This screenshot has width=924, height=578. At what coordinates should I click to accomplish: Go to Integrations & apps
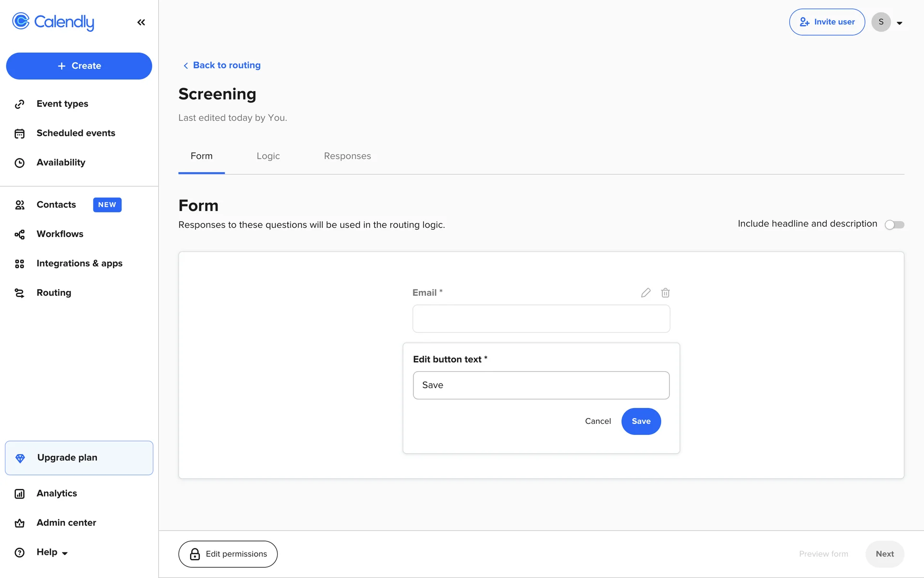point(79,263)
